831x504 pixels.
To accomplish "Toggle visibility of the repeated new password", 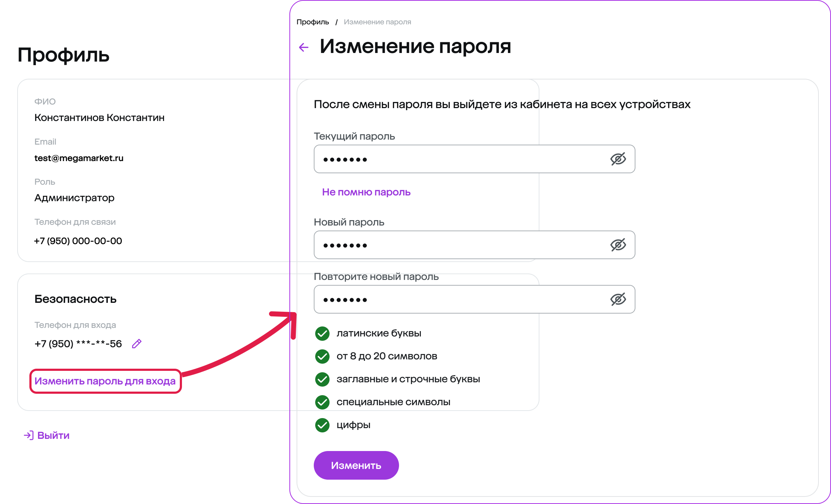I will click(x=618, y=299).
